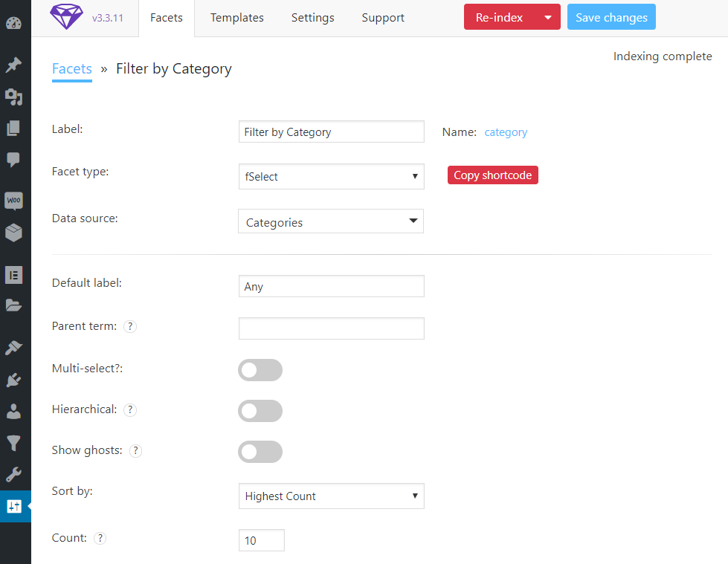The image size is (728, 564).
Task: Open the Sort by Highest Count dropdown
Action: 331,496
